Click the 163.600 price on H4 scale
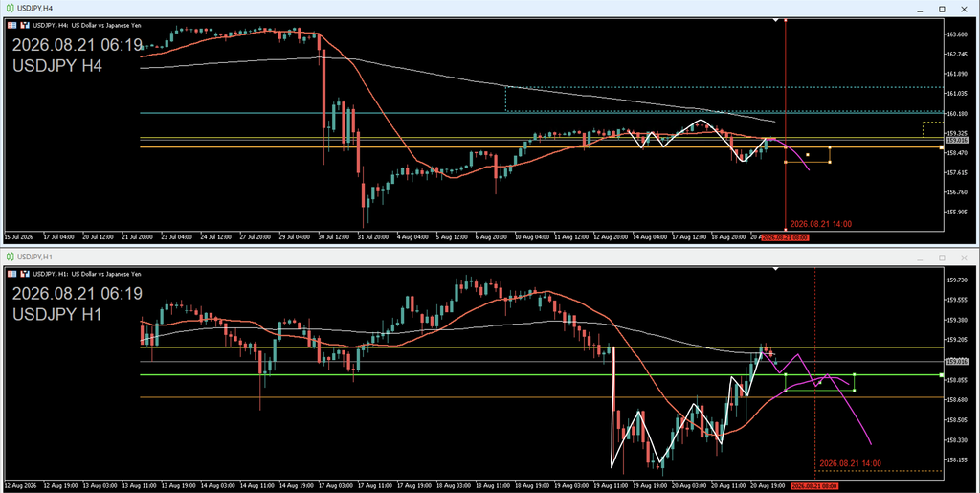The width and height of the screenshot is (980, 493). [958, 34]
